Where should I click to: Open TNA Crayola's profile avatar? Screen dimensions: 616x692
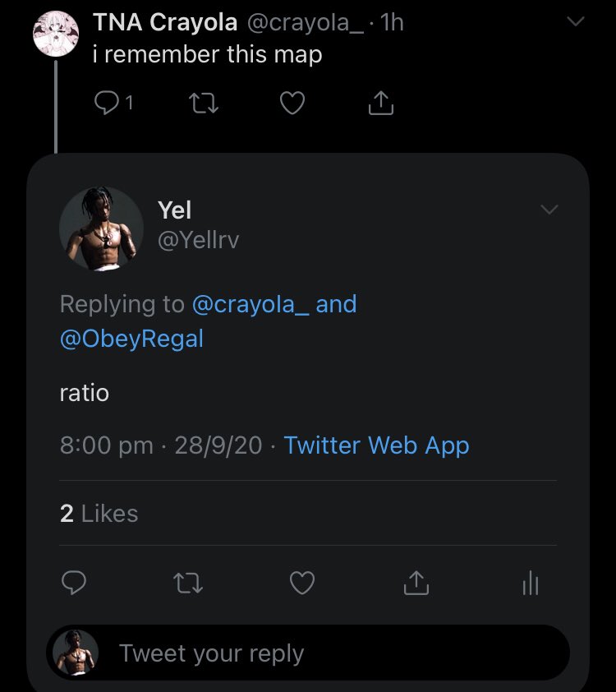pos(55,35)
